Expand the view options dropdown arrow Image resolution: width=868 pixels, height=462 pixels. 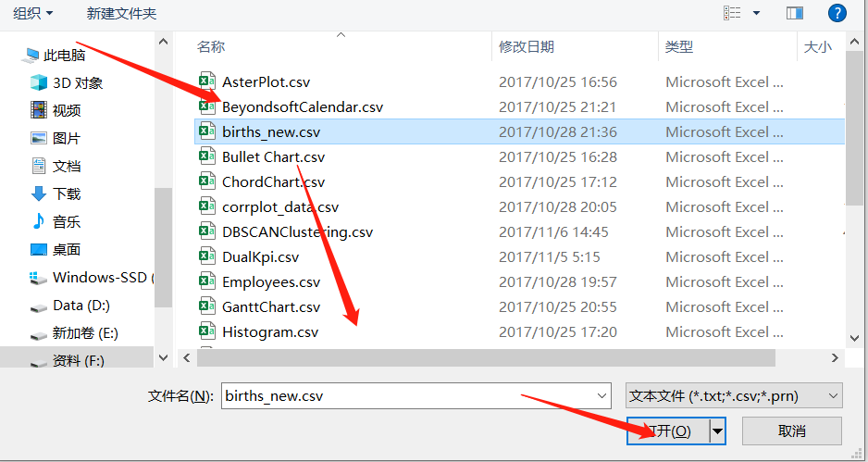tap(756, 13)
